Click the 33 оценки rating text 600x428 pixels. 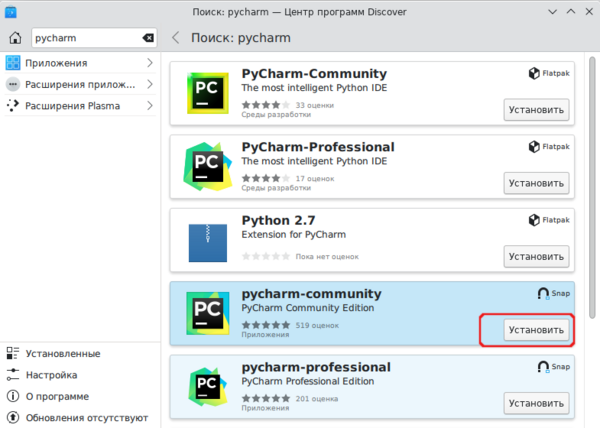[x=315, y=105]
